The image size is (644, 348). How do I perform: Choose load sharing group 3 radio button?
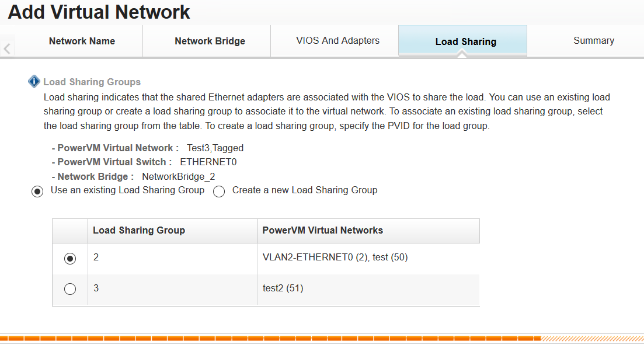[70, 289]
